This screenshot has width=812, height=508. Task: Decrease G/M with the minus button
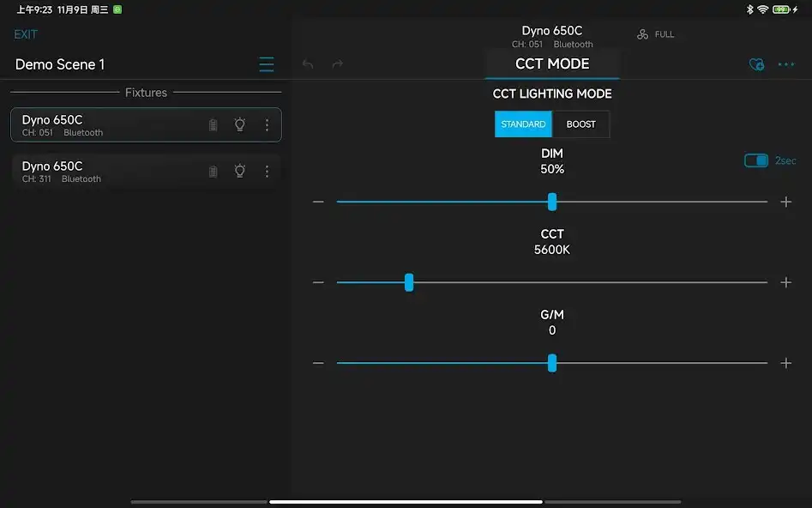[x=318, y=363]
